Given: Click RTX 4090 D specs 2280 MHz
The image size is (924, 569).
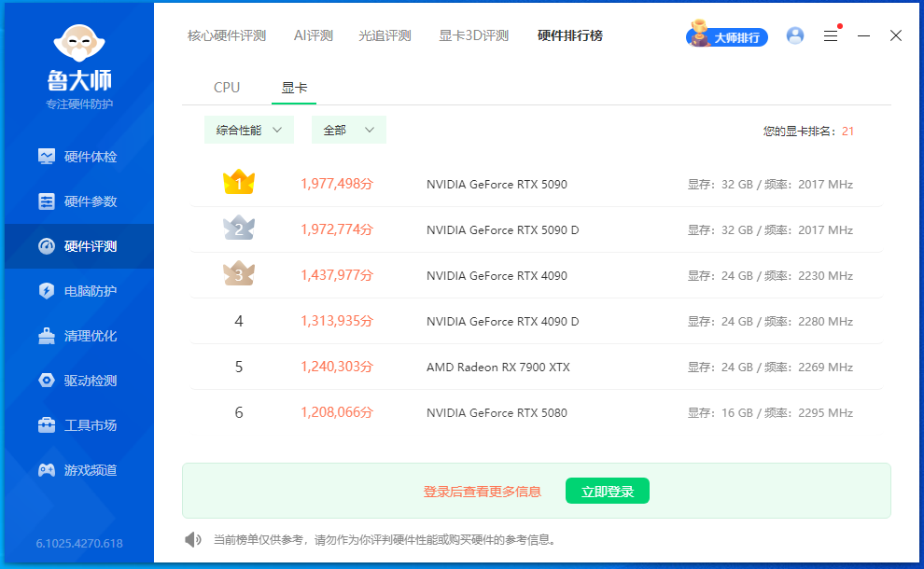Looking at the screenshot, I should point(770,322).
